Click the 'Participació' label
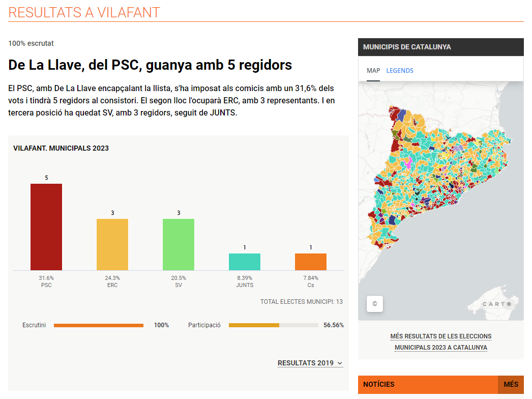532x399 pixels. click(x=204, y=325)
